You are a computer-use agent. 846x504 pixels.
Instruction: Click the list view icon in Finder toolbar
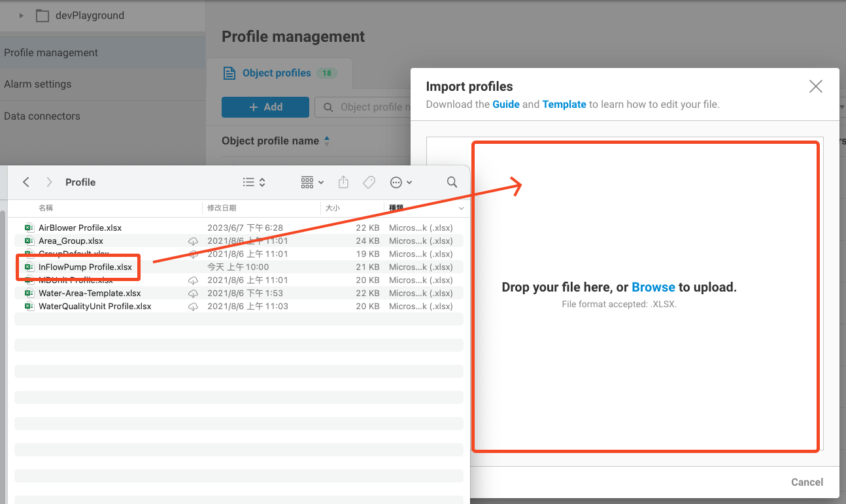(x=248, y=182)
